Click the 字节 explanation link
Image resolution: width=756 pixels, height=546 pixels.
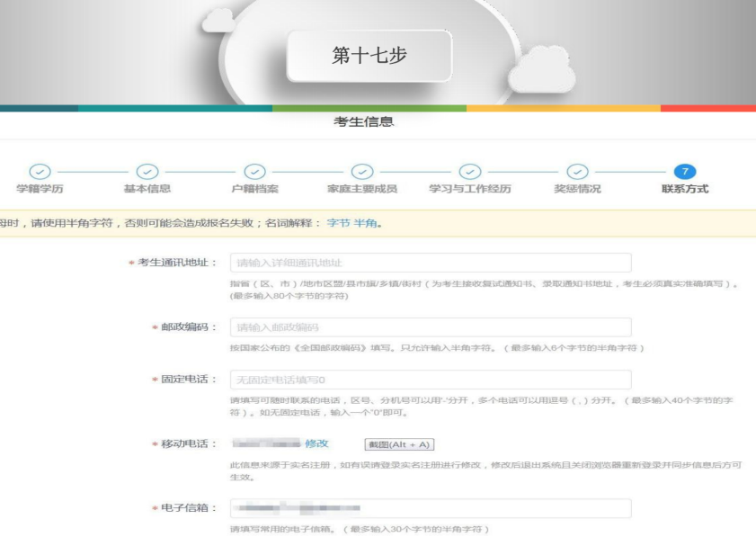tap(338, 223)
